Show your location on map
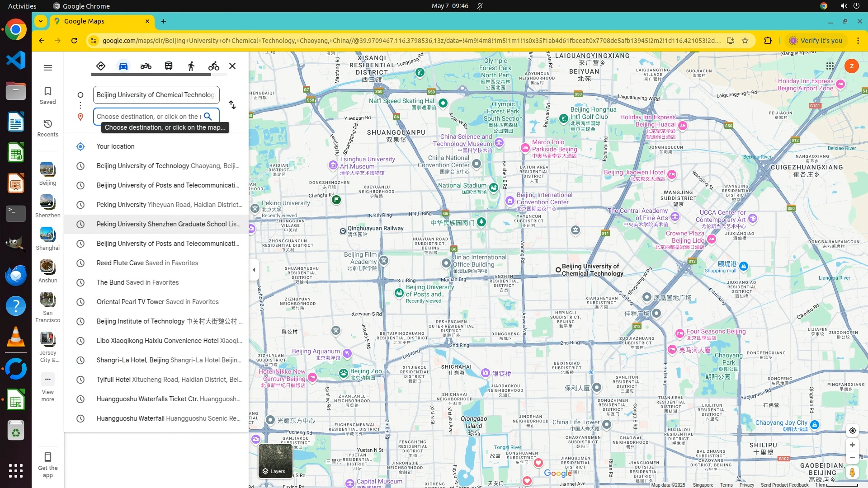Screen dimensions: 868x488 (852, 431)
